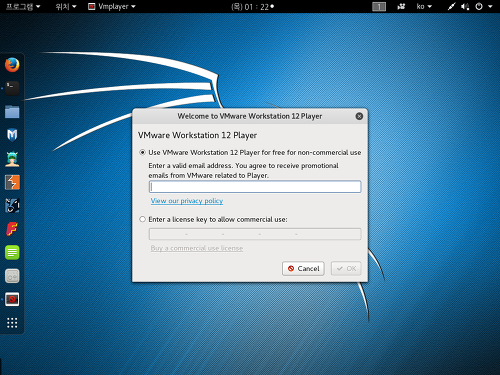Open the 위치 places menu

[66, 6]
